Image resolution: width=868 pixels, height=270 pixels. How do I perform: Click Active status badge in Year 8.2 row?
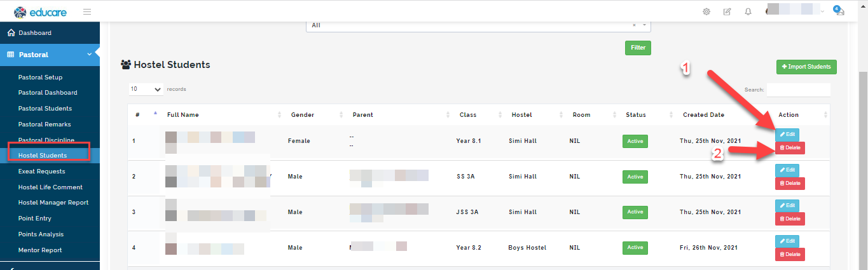(635, 248)
